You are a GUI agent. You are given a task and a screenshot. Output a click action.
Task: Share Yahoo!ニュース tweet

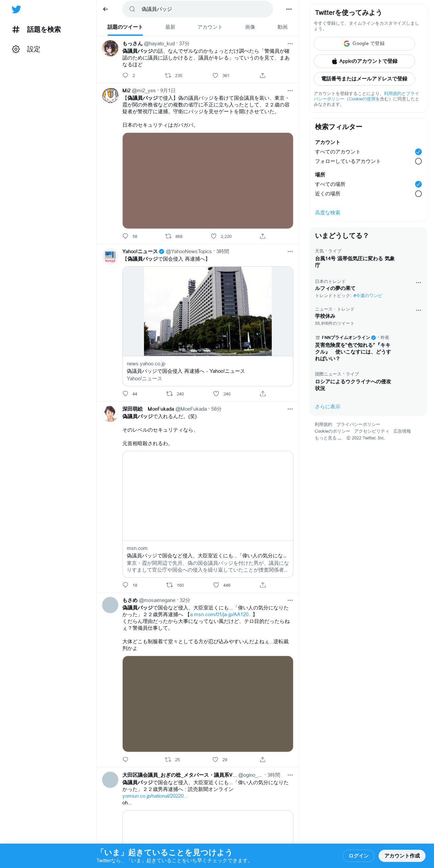click(263, 394)
